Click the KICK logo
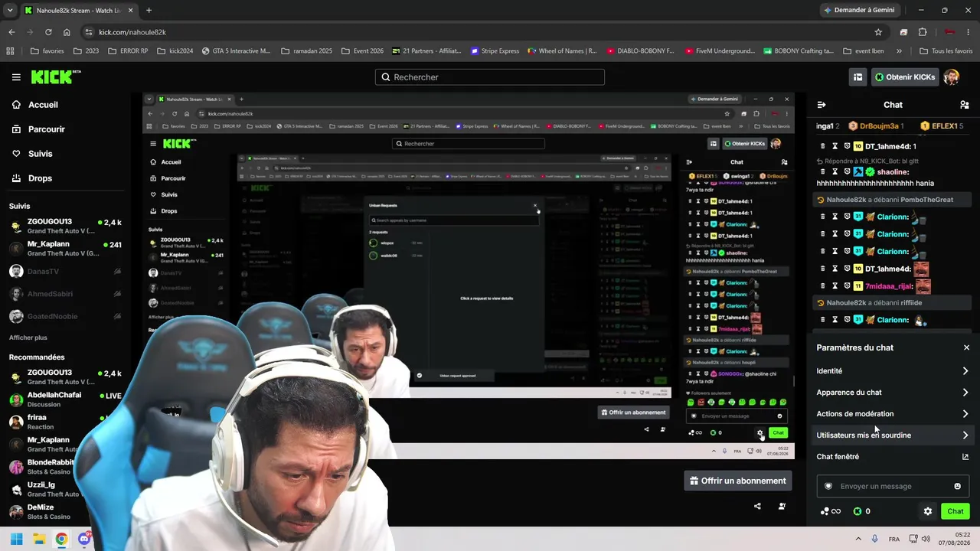This screenshot has height=551, width=980. pyautogui.click(x=55, y=77)
